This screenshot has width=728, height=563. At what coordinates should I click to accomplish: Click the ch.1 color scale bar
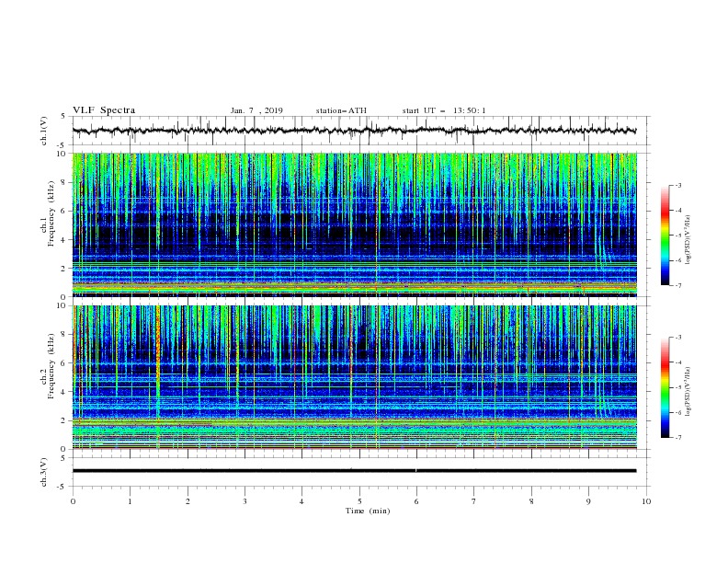(665, 236)
